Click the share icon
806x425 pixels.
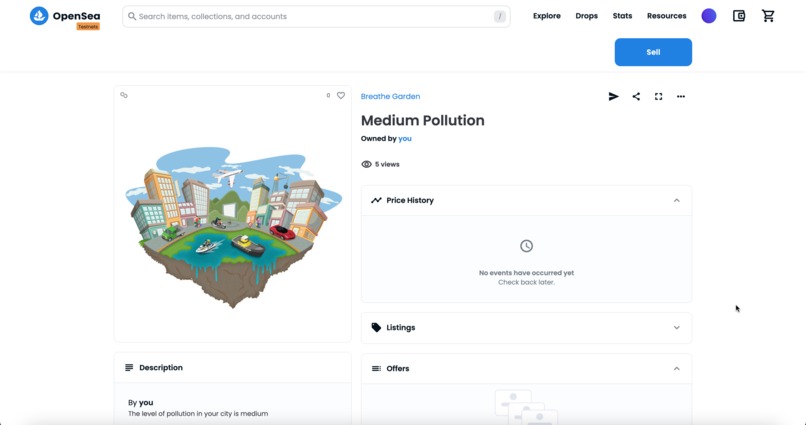tap(636, 97)
